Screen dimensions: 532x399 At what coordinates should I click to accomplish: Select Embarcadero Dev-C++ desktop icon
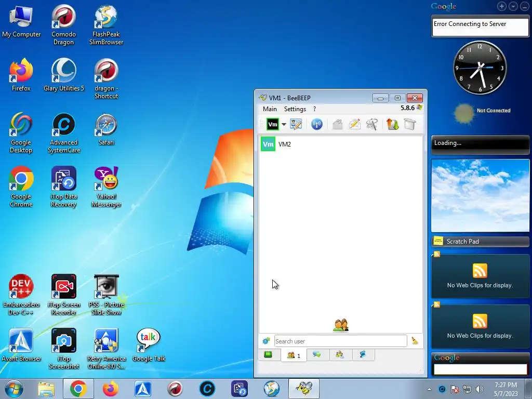click(x=21, y=295)
